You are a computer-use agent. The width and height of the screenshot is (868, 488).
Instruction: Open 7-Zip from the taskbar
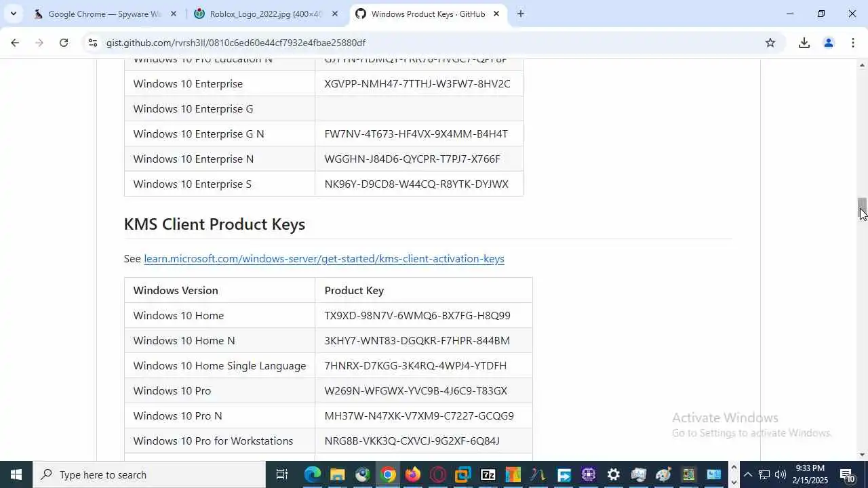(488, 474)
